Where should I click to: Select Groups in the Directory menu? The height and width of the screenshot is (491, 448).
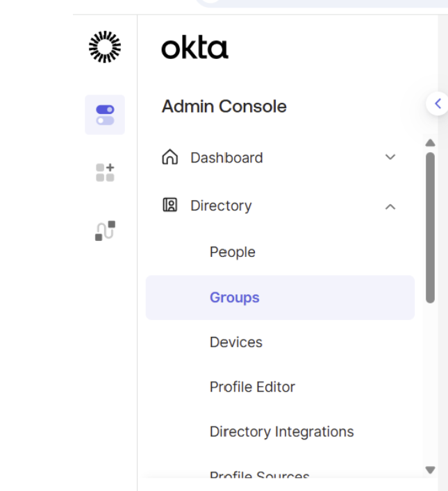click(280, 297)
